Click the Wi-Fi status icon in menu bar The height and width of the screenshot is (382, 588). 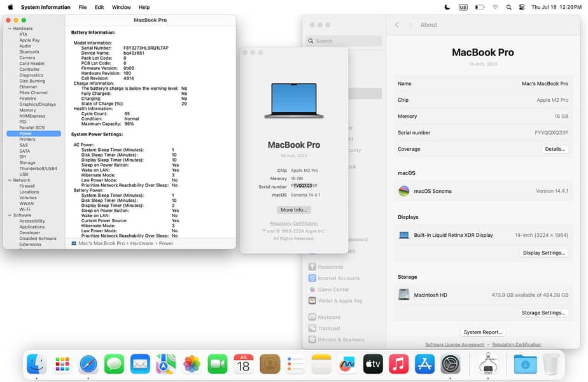pos(495,7)
